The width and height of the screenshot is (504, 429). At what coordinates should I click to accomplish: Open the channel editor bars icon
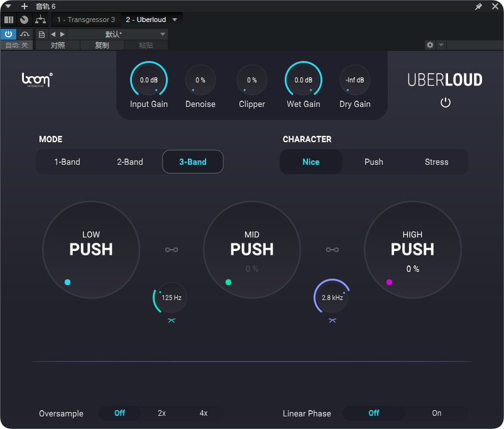point(9,20)
